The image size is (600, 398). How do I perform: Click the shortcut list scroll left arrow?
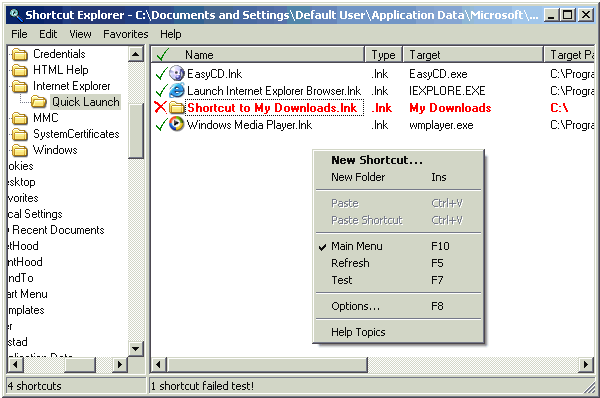159,364
